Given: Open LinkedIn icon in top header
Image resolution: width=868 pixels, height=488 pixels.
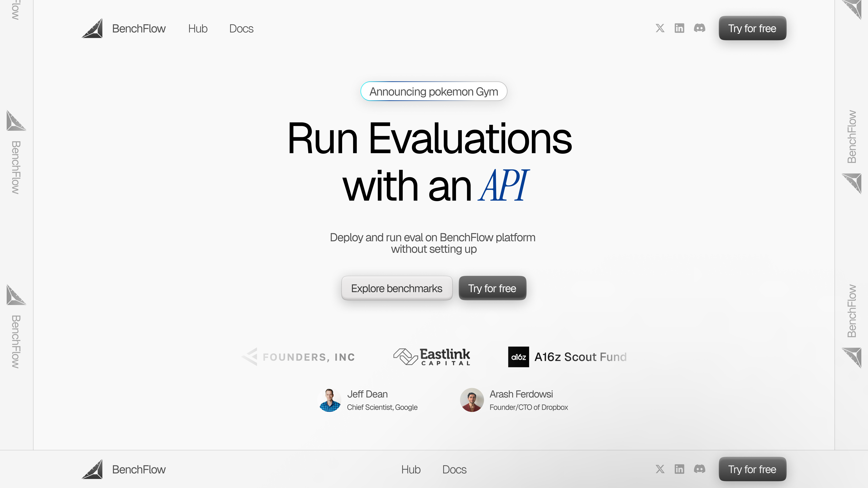Looking at the screenshot, I should (679, 28).
